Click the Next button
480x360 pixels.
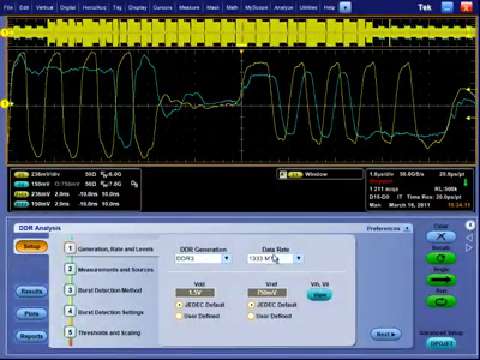click(386, 334)
